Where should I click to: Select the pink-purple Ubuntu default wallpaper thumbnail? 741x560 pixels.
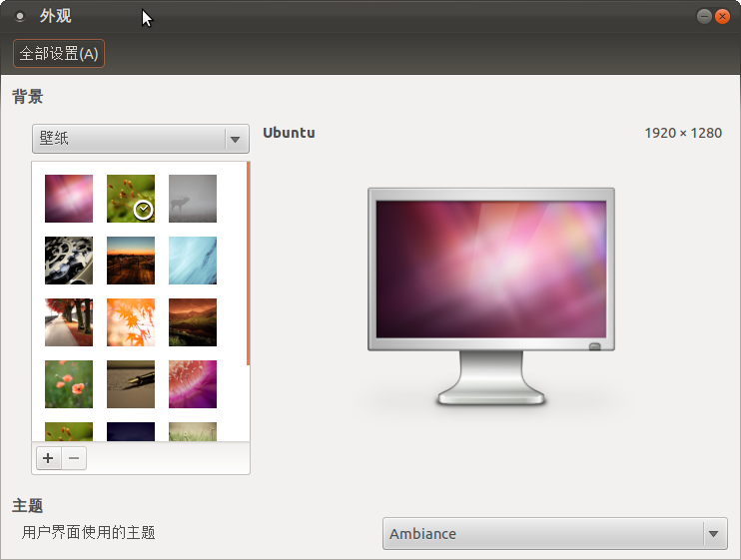(69, 199)
